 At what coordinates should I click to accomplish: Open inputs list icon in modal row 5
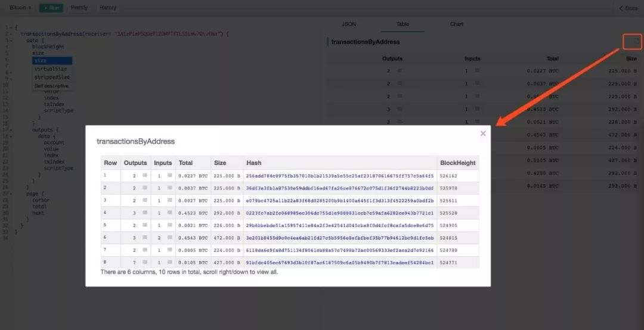click(169, 225)
